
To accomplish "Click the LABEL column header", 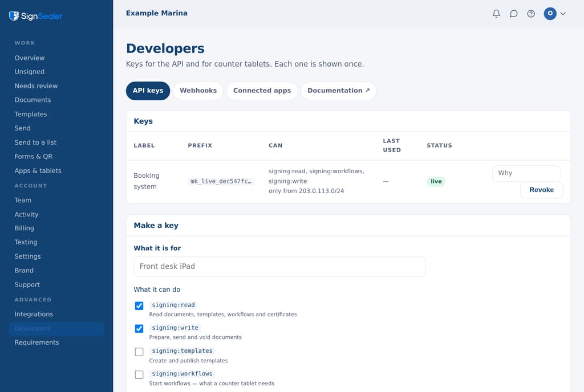I will [x=144, y=146].
